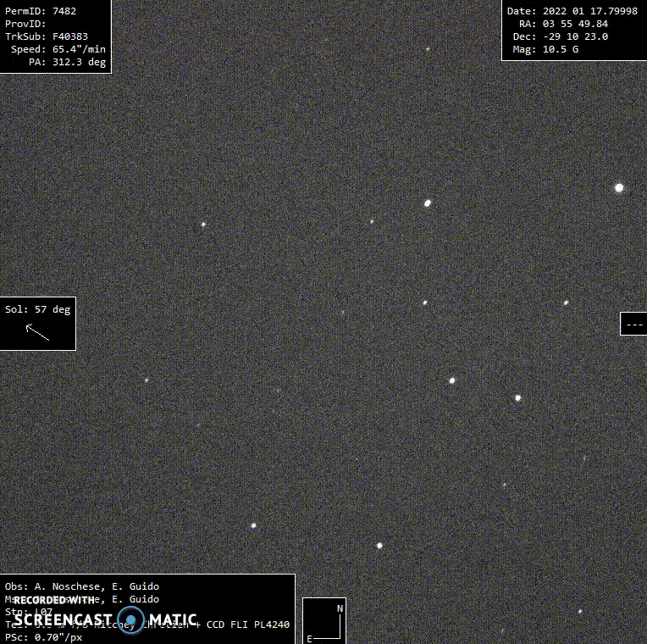
Task: Click the brightest star at upper right
Action: 619,187
